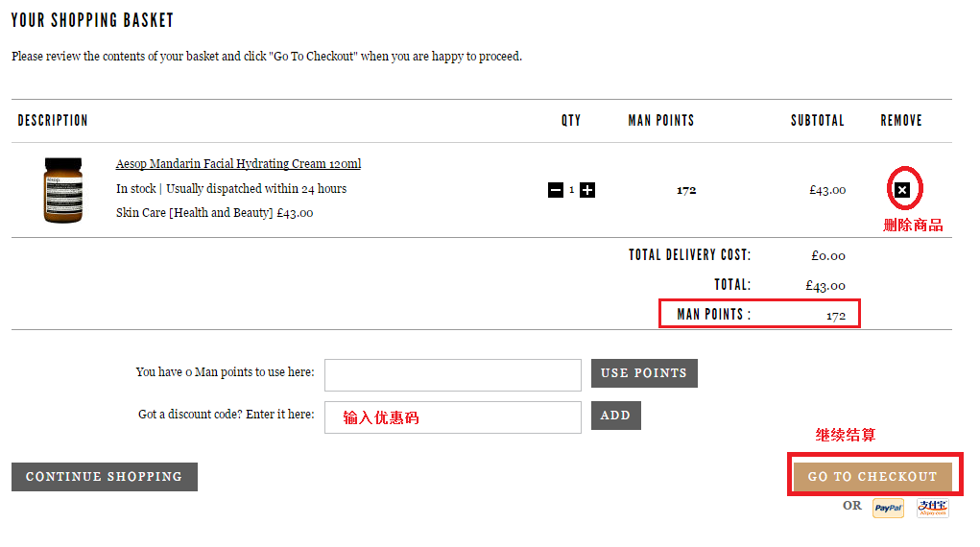Remove the Aesop cream with X icon

pos(902,189)
